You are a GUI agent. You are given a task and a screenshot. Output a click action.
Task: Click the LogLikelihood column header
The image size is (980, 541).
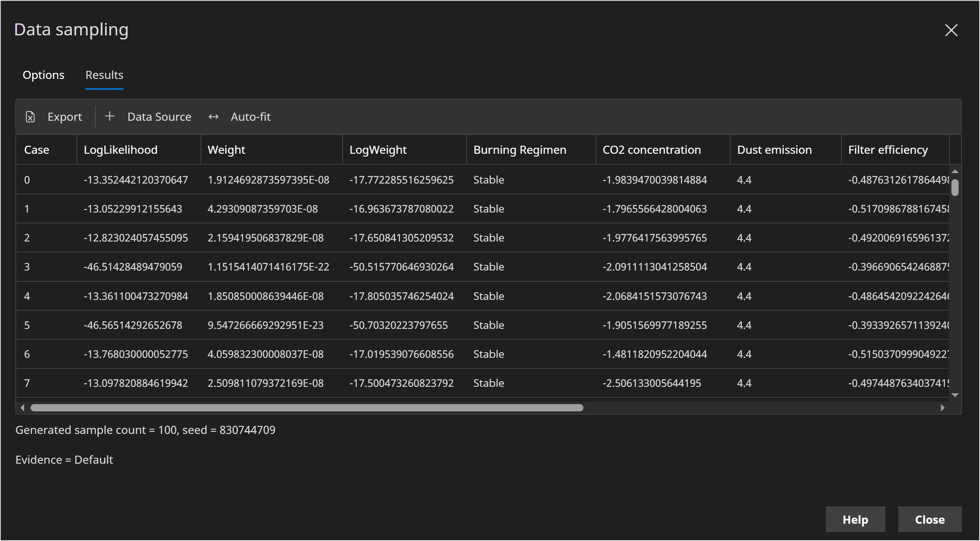(x=120, y=150)
